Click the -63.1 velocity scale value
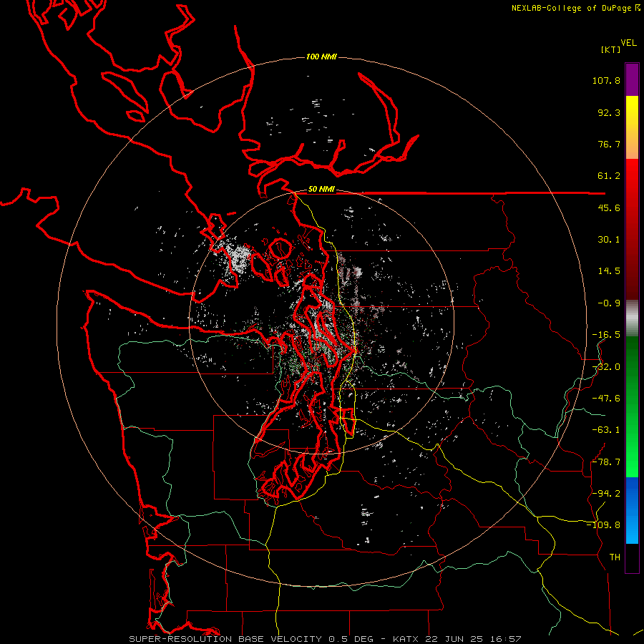Image resolution: width=644 pixels, height=644 pixels. click(606, 430)
